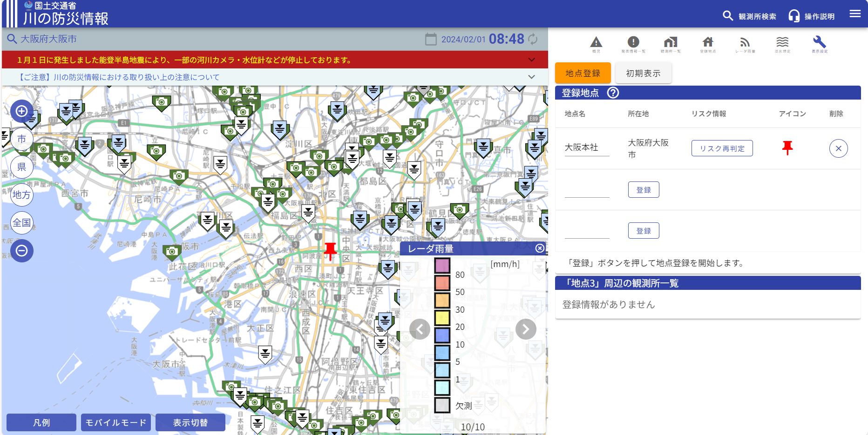Zoom out using the minus button
The height and width of the screenshot is (435, 868).
tap(22, 251)
